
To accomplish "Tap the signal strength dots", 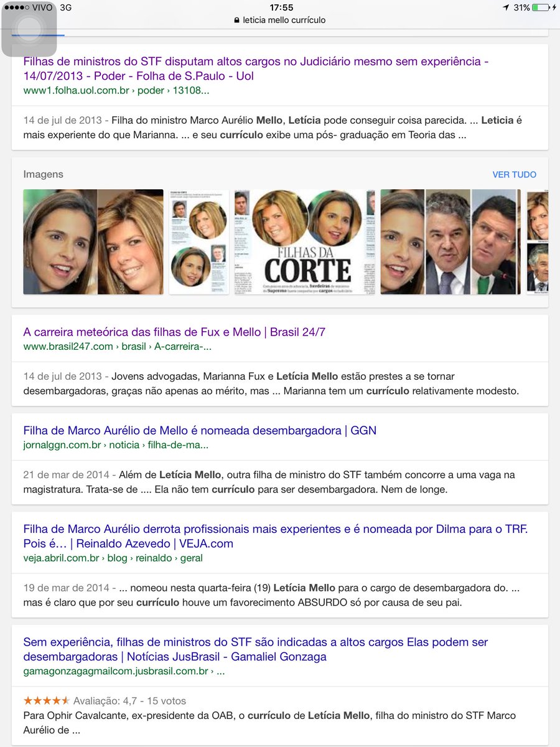I will point(16,7).
